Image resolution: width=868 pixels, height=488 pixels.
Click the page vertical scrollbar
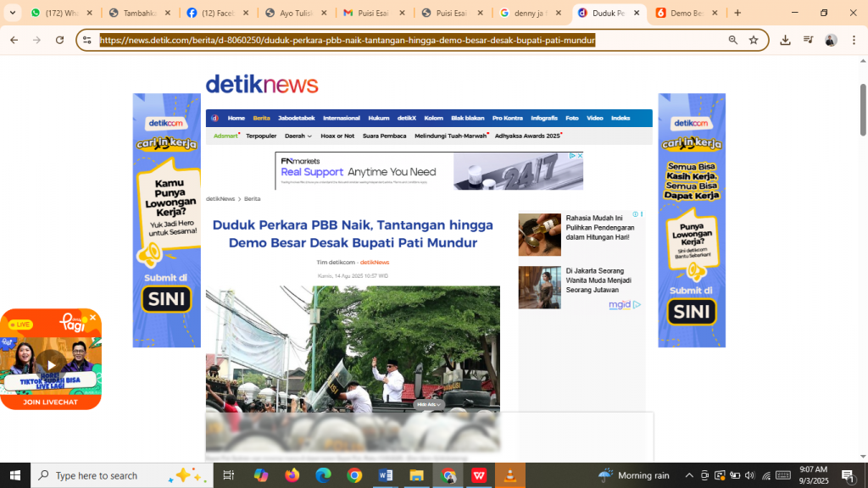pyautogui.click(x=863, y=110)
